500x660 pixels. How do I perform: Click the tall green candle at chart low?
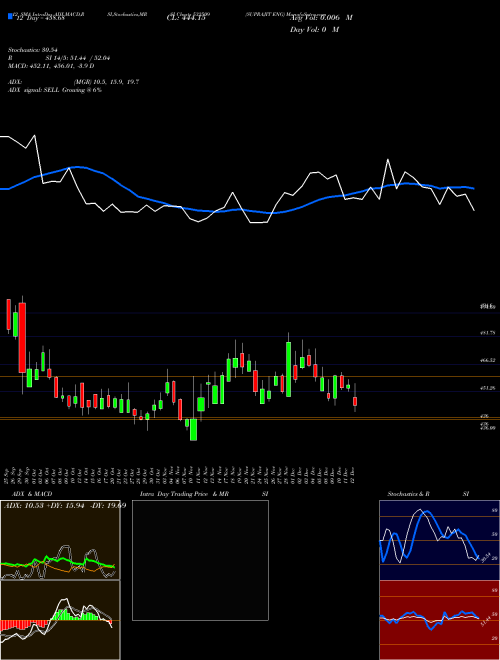193,429
